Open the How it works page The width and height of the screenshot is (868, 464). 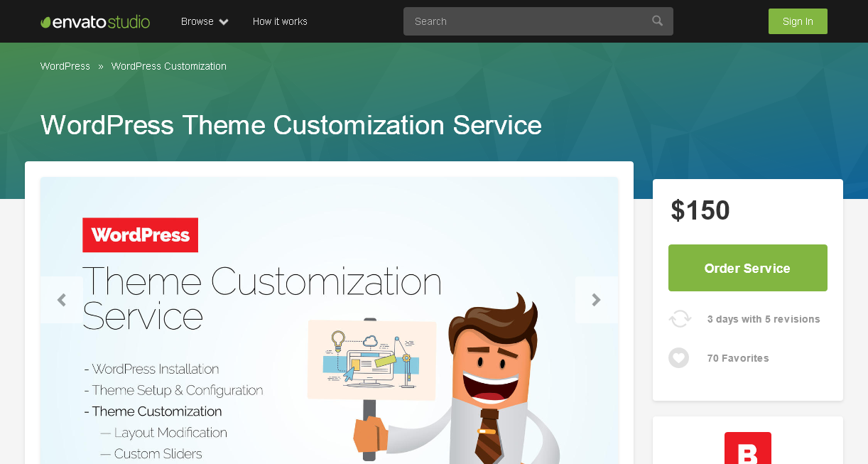(x=280, y=22)
